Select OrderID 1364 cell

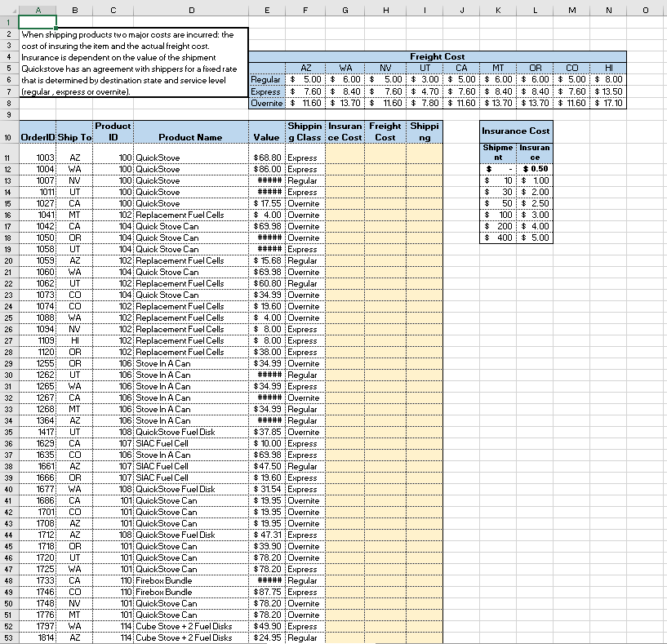(38, 420)
